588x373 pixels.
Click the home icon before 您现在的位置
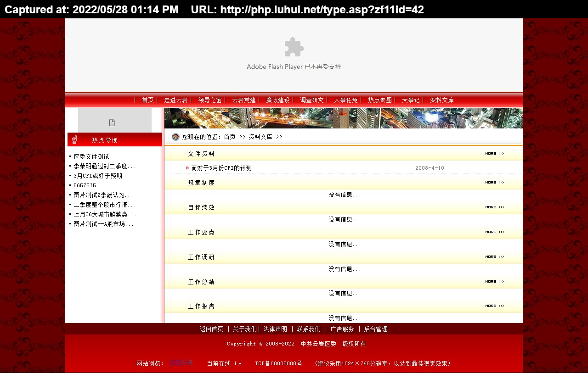175,137
